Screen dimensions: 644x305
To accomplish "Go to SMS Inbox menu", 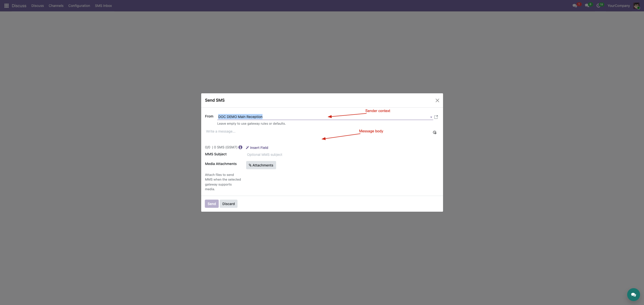I will (103, 6).
